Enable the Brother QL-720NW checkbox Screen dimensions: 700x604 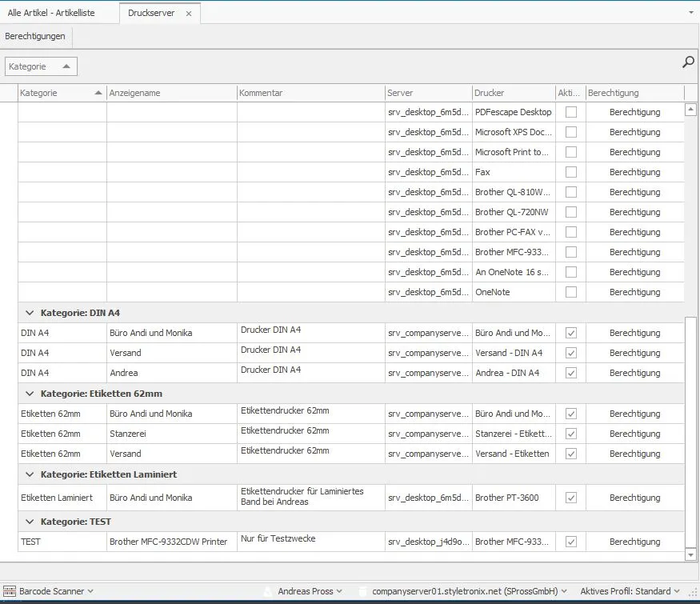pos(571,212)
